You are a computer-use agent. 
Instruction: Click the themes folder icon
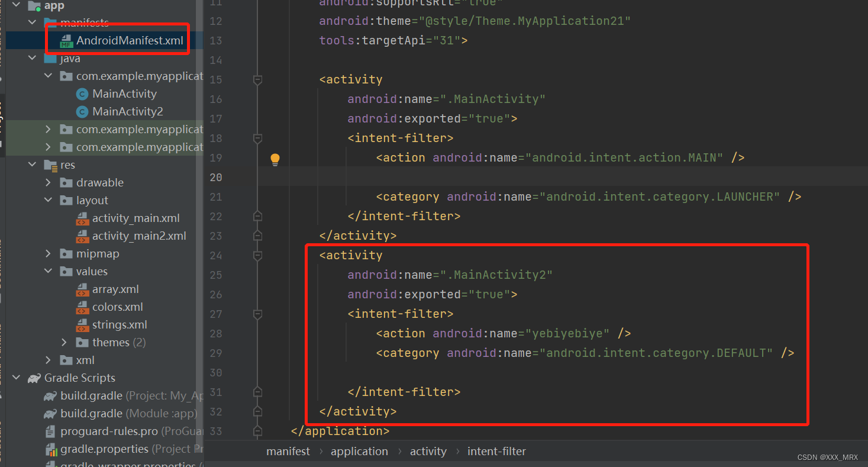[x=82, y=342]
